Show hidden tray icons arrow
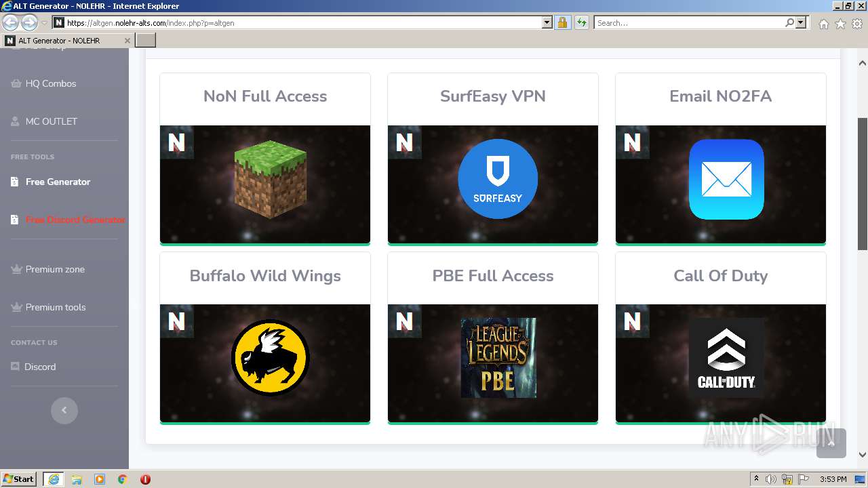Image resolution: width=868 pixels, height=488 pixels. [757, 479]
